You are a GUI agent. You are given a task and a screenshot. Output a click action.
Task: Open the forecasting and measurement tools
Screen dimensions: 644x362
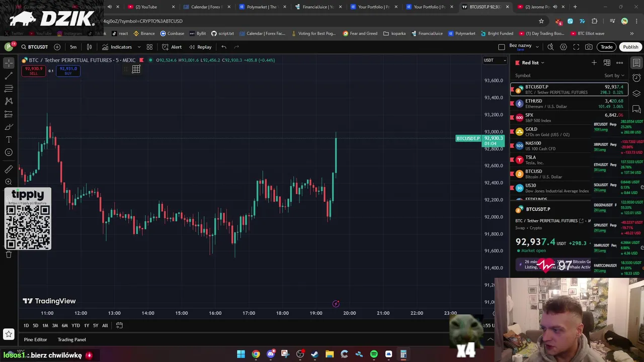pos(9,114)
